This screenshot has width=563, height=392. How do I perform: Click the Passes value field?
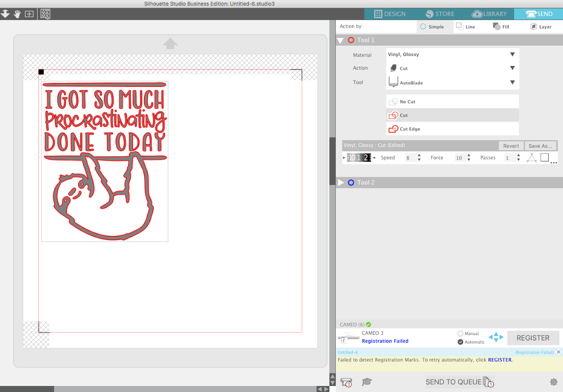click(x=510, y=158)
